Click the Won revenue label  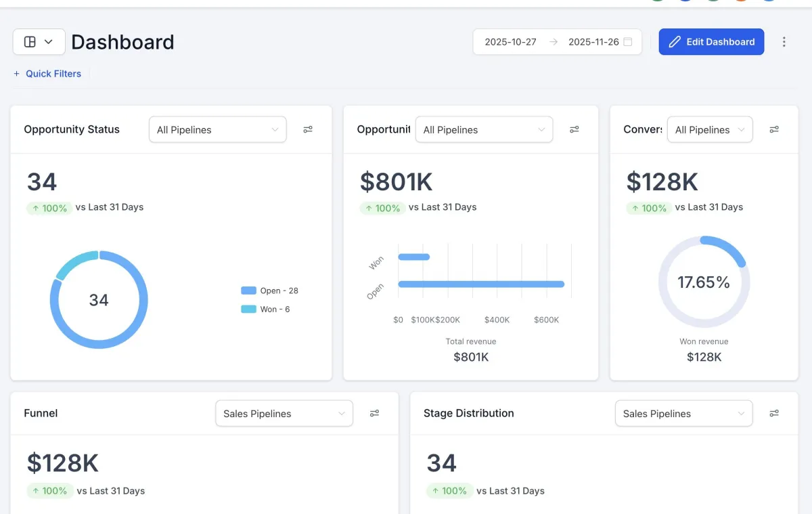click(x=704, y=341)
